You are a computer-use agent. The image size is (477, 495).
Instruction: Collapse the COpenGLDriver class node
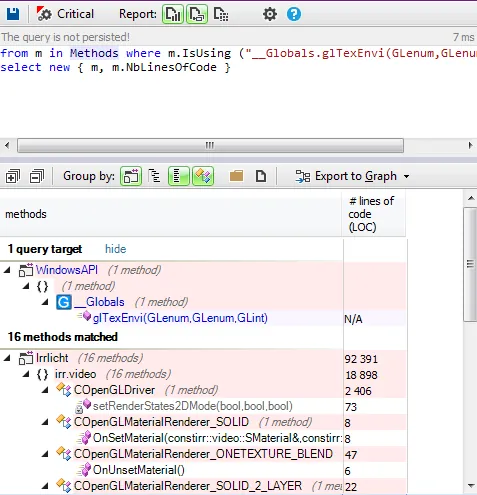tap(45, 390)
